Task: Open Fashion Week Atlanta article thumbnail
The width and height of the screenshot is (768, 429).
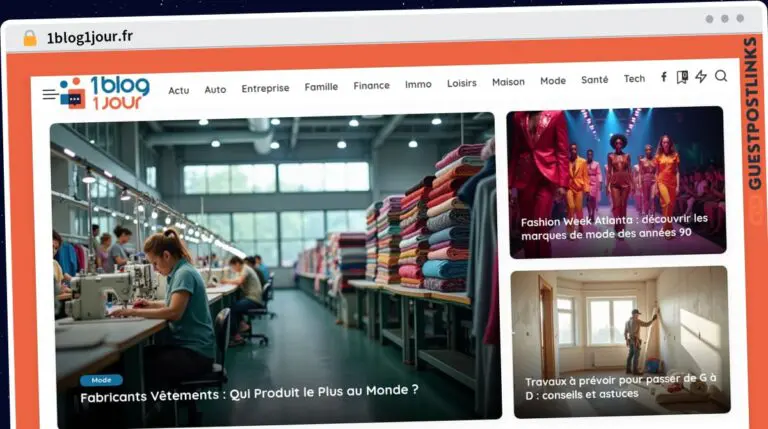Action: click(616, 182)
